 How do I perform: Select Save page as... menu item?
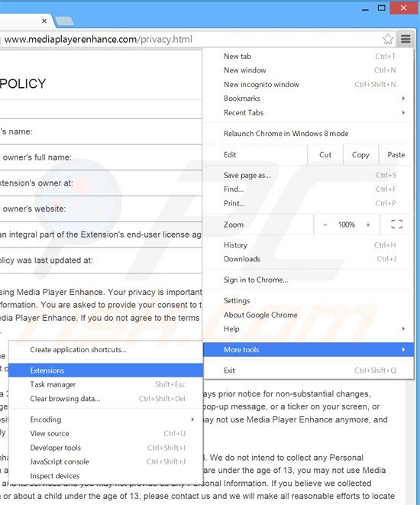309,175
